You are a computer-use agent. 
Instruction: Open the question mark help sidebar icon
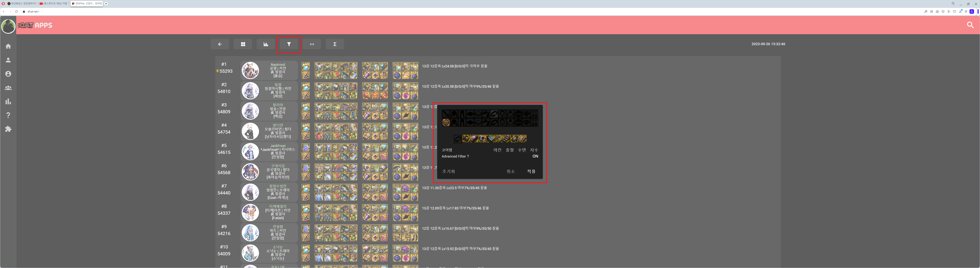tap(8, 115)
